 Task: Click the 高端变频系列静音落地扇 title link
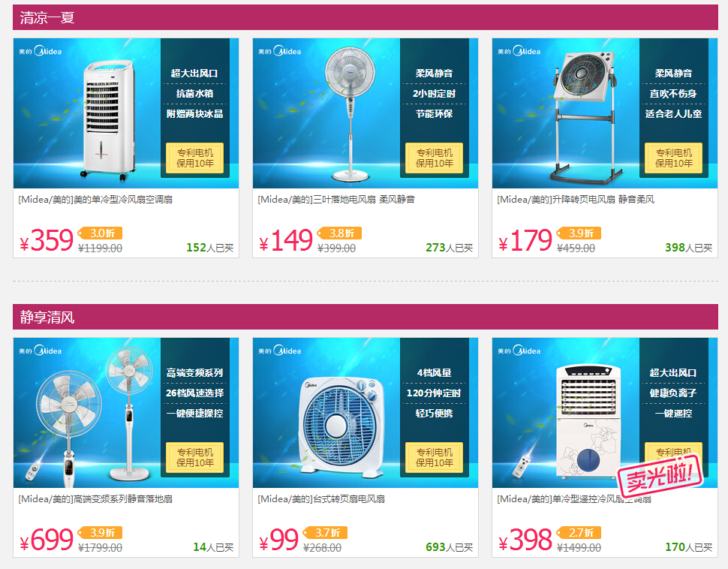95,499
